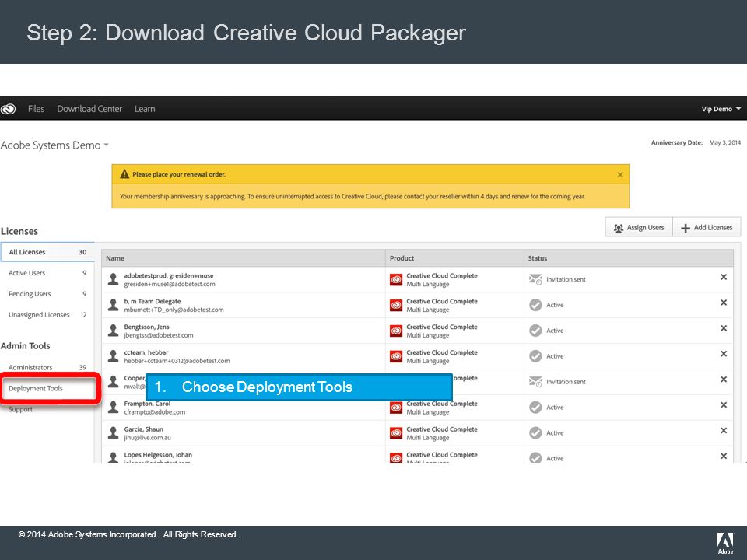The height and width of the screenshot is (560, 747).
Task: Open Support in the sidebar
Action: point(20,410)
